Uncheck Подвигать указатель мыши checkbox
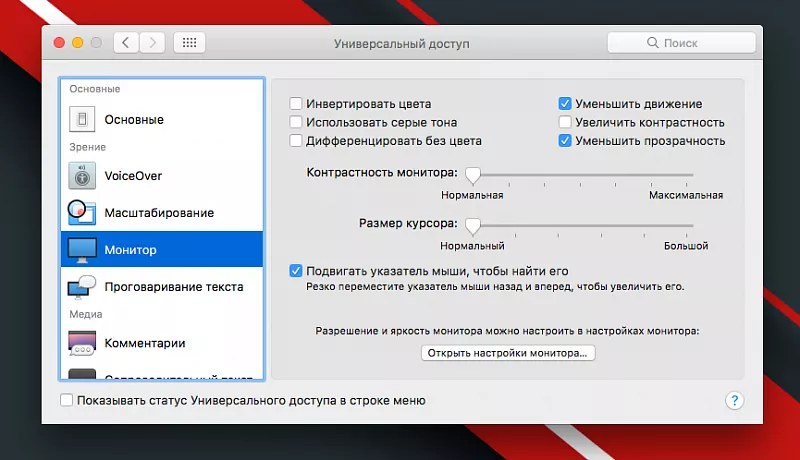800x460 pixels. 296,271
